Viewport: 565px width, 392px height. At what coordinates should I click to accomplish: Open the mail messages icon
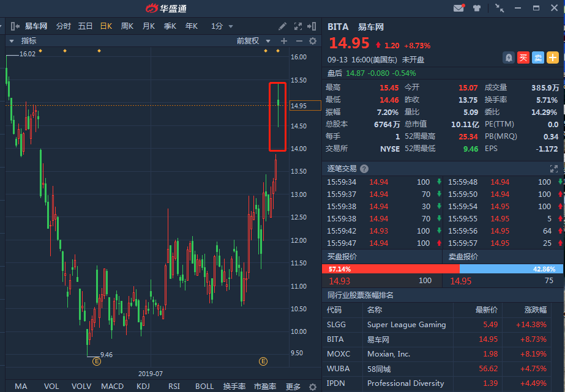click(458, 7)
